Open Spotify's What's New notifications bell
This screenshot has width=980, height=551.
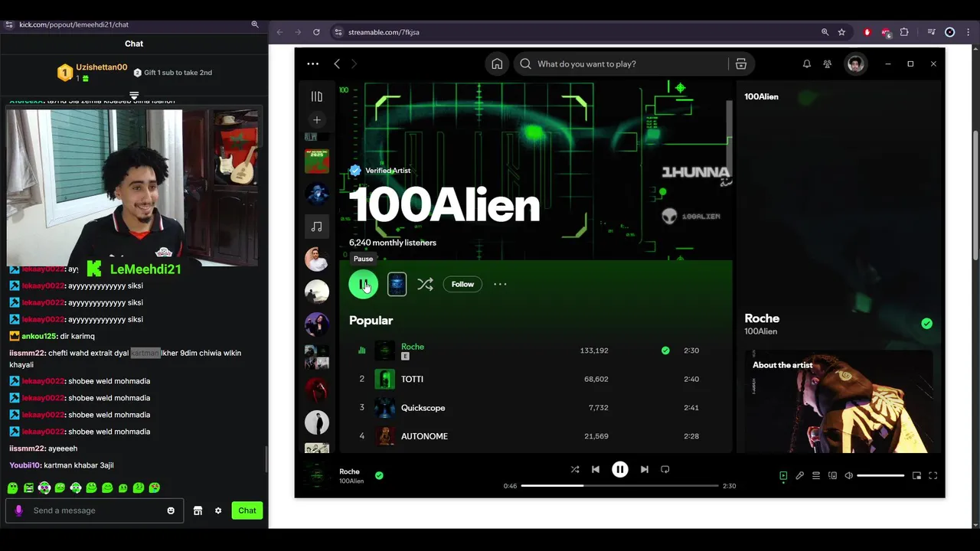pos(806,64)
